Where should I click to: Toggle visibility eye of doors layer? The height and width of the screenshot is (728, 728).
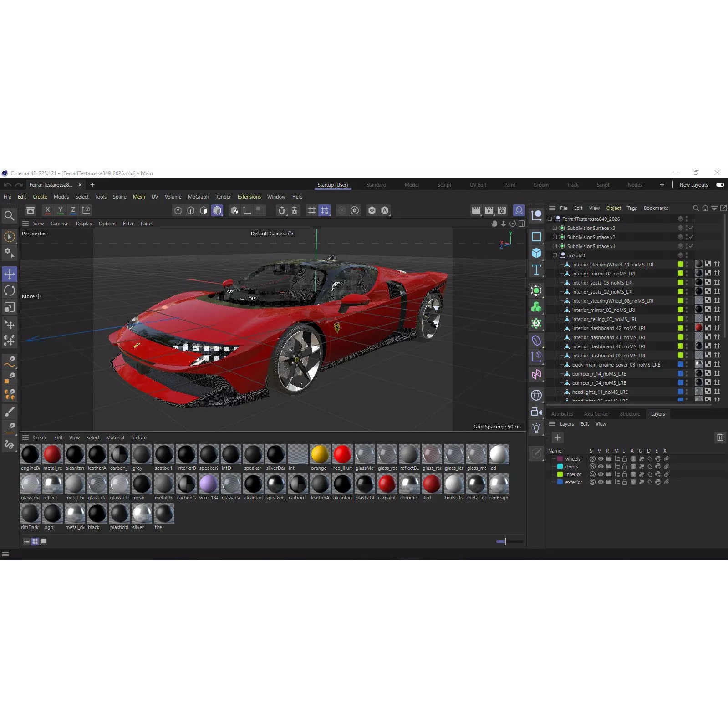601,467
